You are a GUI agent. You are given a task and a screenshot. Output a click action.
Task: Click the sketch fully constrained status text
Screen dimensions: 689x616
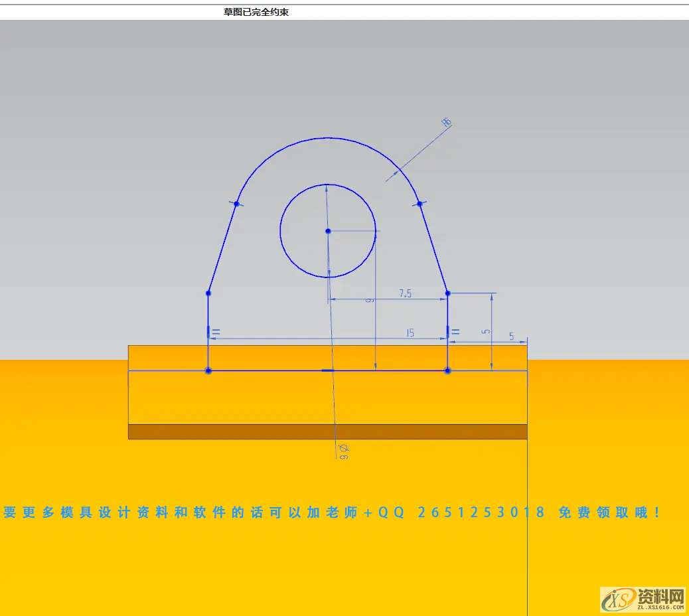click(256, 12)
